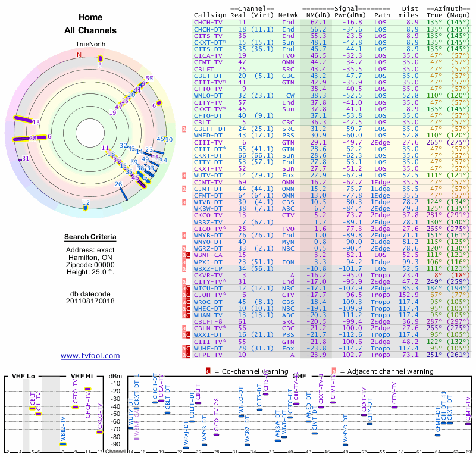Click adjacent-channel warning icon beside CBLFT-DT
The width and height of the screenshot is (476, 457).
click(x=184, y=129)
